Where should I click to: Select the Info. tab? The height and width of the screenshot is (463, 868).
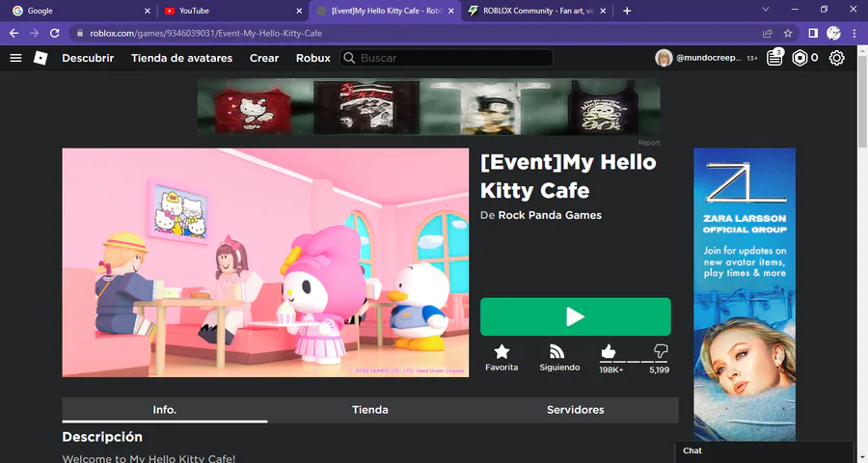pos(164,410)
